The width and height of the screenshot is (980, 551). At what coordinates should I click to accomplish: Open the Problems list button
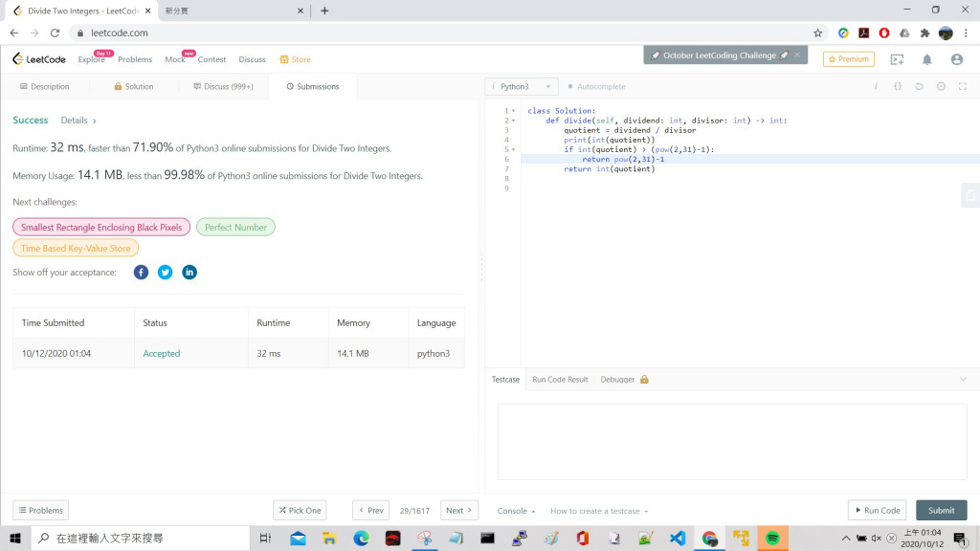(40, 511)
